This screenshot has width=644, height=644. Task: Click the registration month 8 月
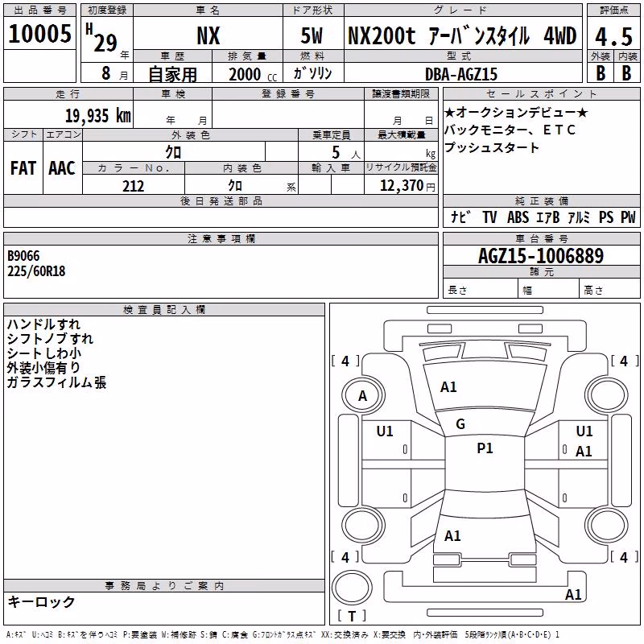114,73
